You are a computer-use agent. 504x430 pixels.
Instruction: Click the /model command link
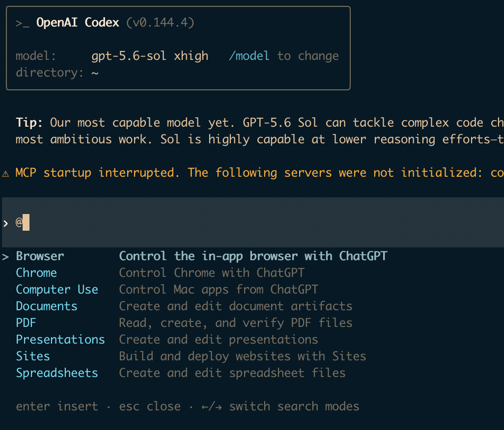(x=249, y=56)
